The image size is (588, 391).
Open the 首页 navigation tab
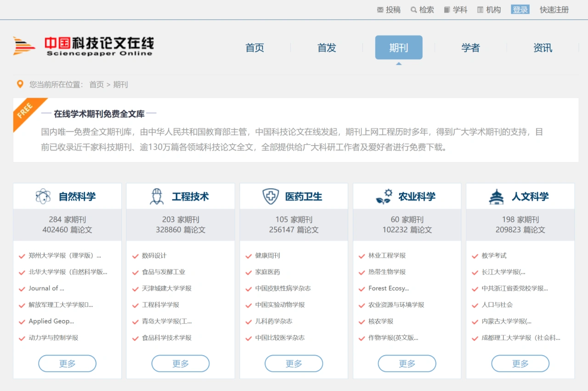pos(254,48)
